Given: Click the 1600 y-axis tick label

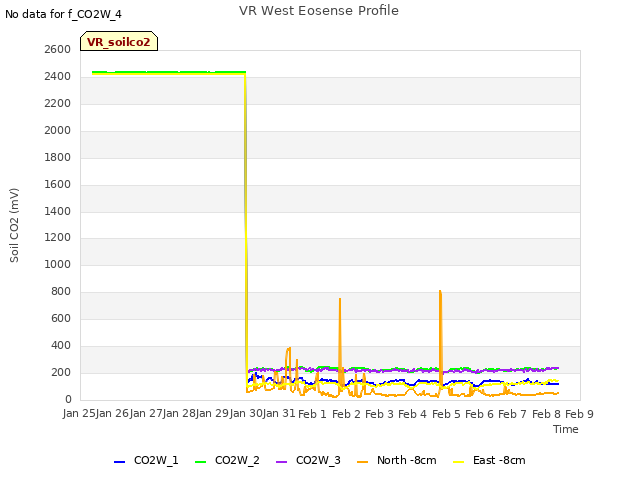Looking at the screenshot, I should tap(58, 184).
